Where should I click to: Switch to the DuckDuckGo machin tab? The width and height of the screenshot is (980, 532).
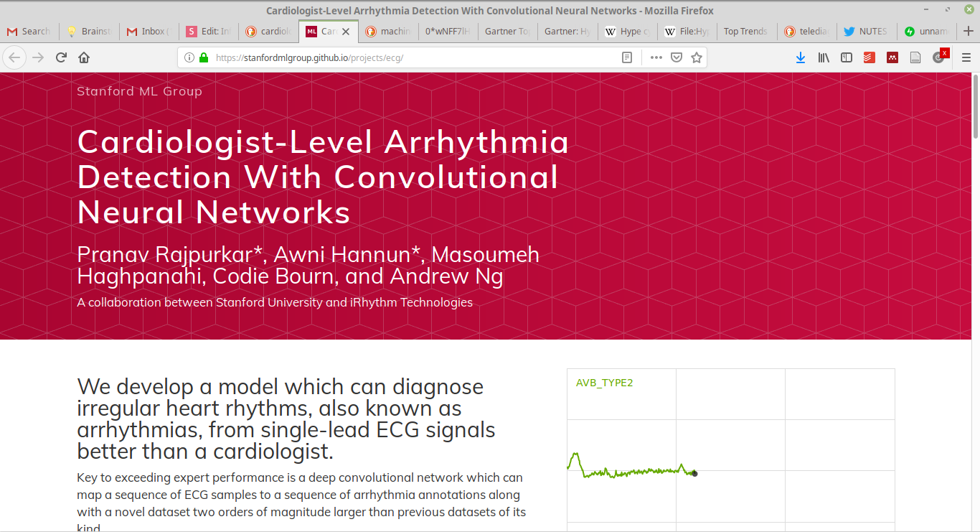pyautogui.click(x=389, y=32)
